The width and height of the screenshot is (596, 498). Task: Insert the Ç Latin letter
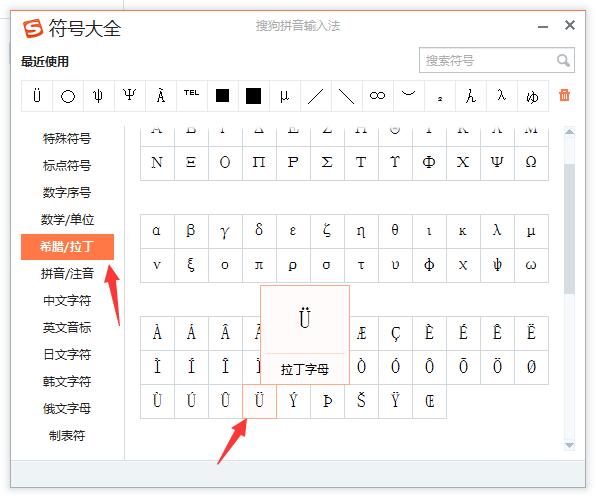[x=395, y=333]
